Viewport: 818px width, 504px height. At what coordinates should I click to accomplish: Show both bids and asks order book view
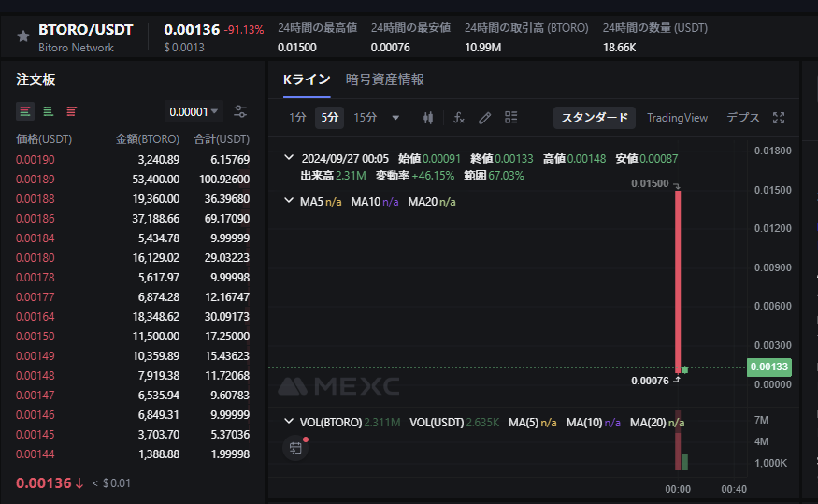pos(25,111)
